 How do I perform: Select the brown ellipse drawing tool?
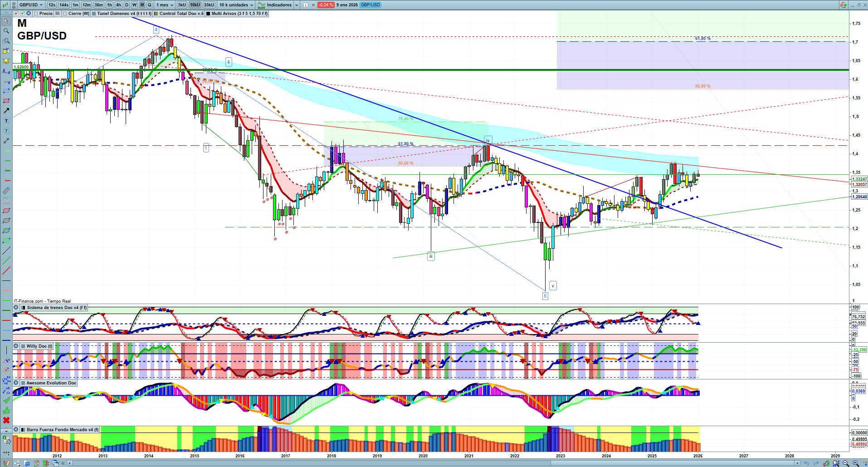[x=6, y=221]
